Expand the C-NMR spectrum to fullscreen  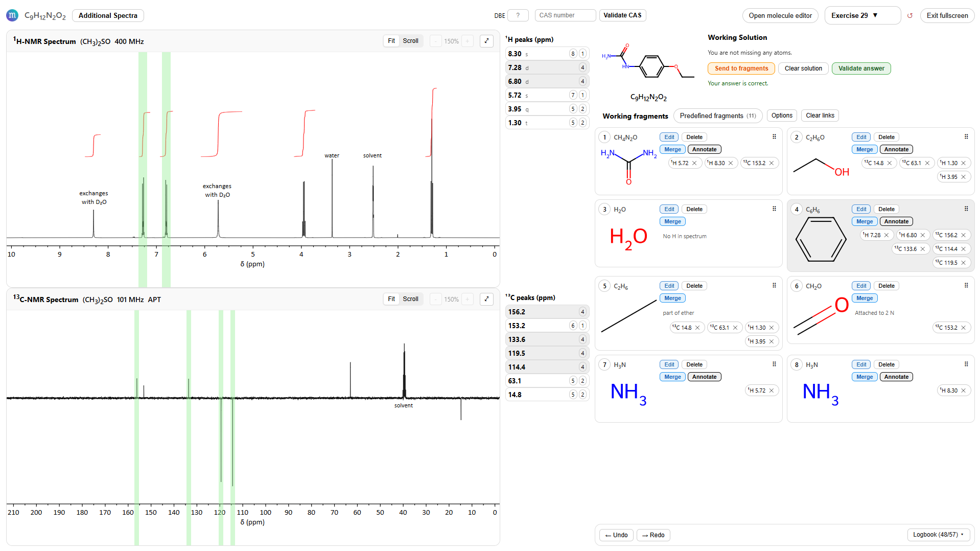pos(486,299)
